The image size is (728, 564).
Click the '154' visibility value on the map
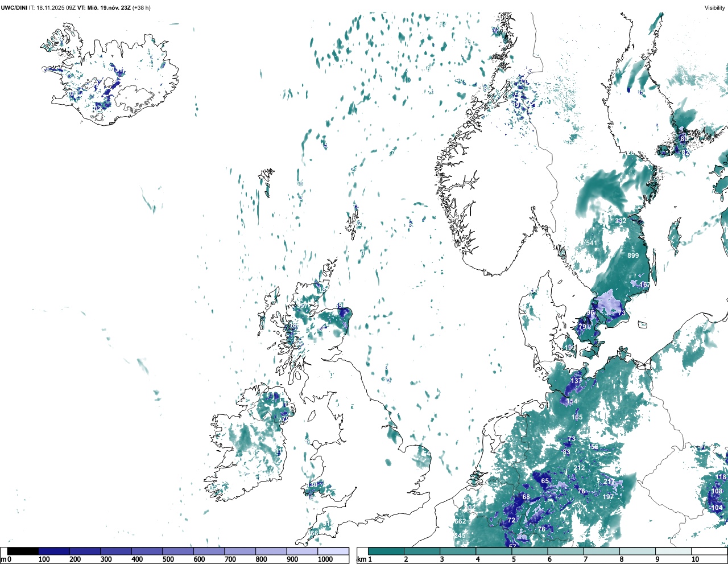tap(572, 401)
